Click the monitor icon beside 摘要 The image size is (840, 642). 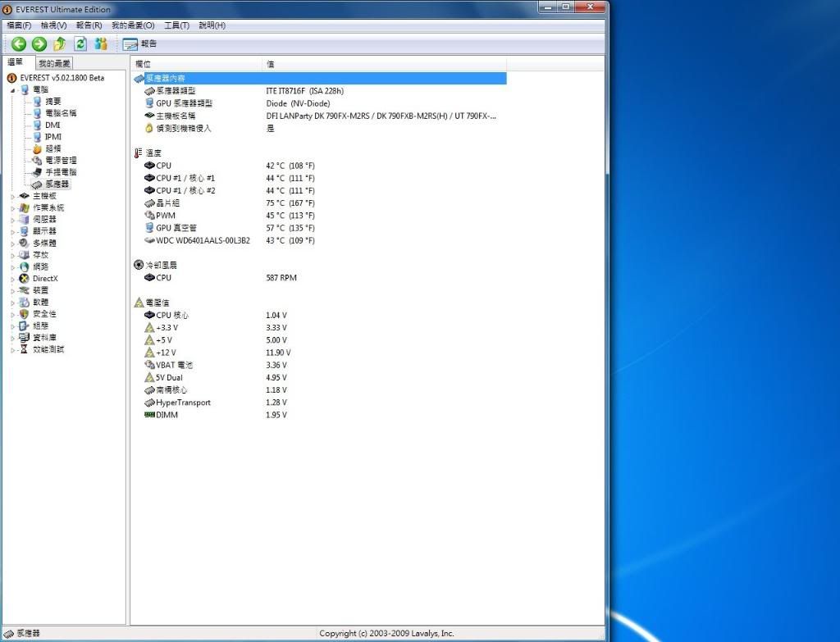37,101
